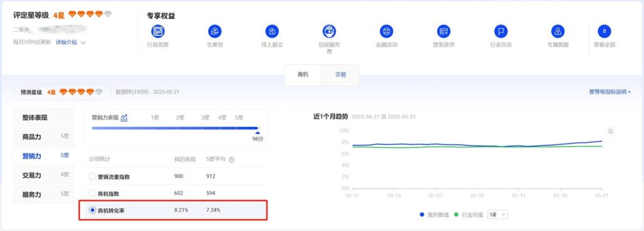Open the 星等级指标说明 link
Screen dimensions: 644x231
pos(609,92)
